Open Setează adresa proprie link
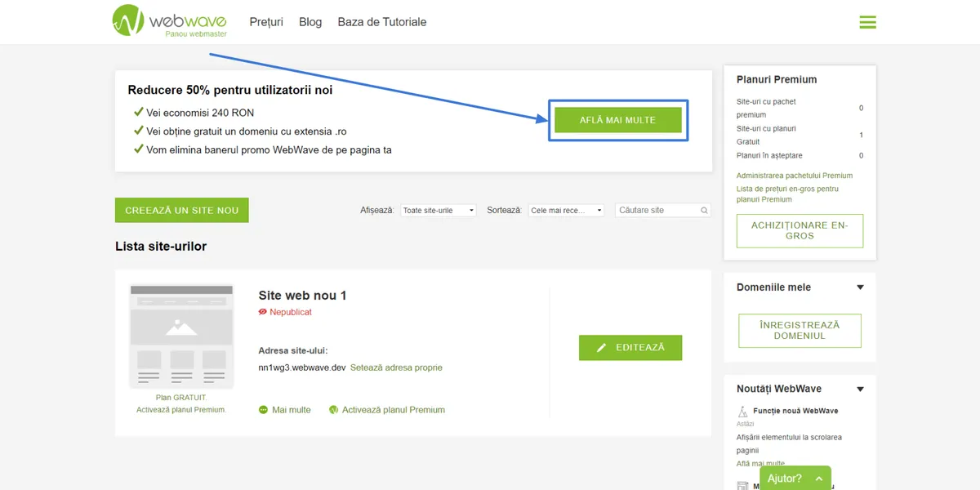Screen dimensions: 980x490 pyautogui.click(x=396, y=367)
